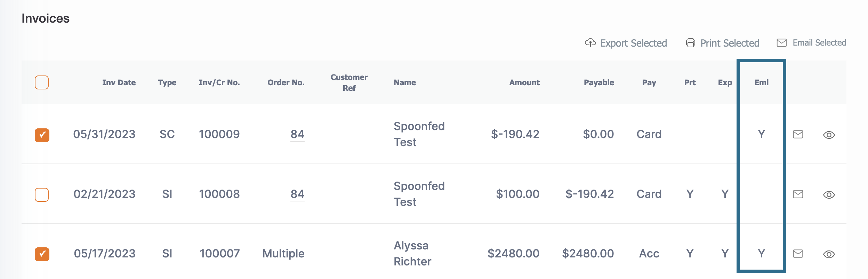Open order 84 link for invoice 100008
Image resolution: width=868 pixels, height=279 pixels.
pyautogui.click(x=297, y=194)
